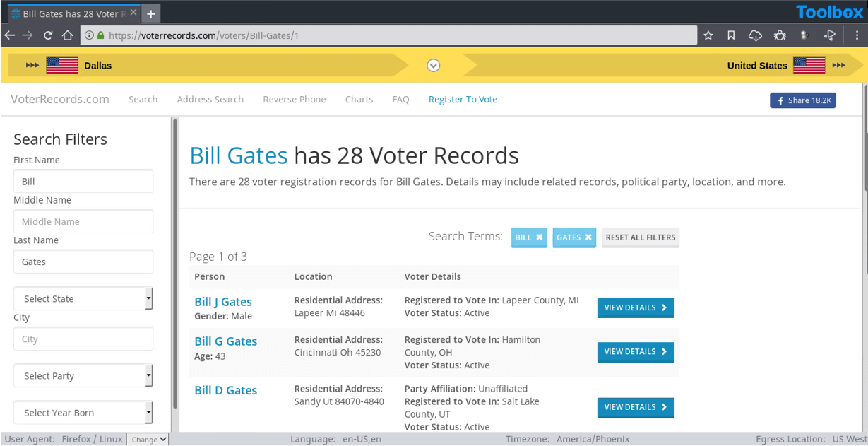The width and height of the screenshot is (868, 446).
Task: Open the Search nav item
Action: pos(143,100)
